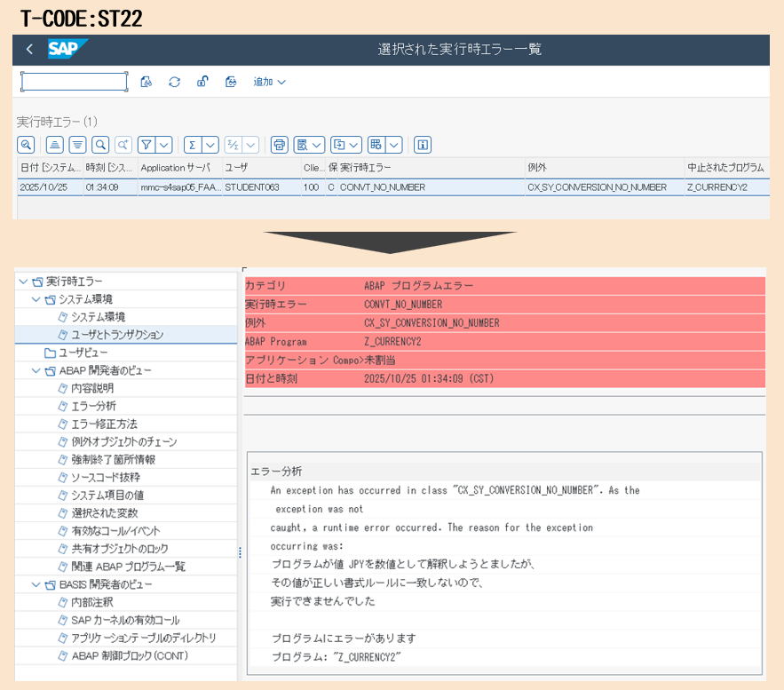Viewport: 784px width, 690px height.
Task: Click the unlock padlock icon
Action: tap(202, 82)
